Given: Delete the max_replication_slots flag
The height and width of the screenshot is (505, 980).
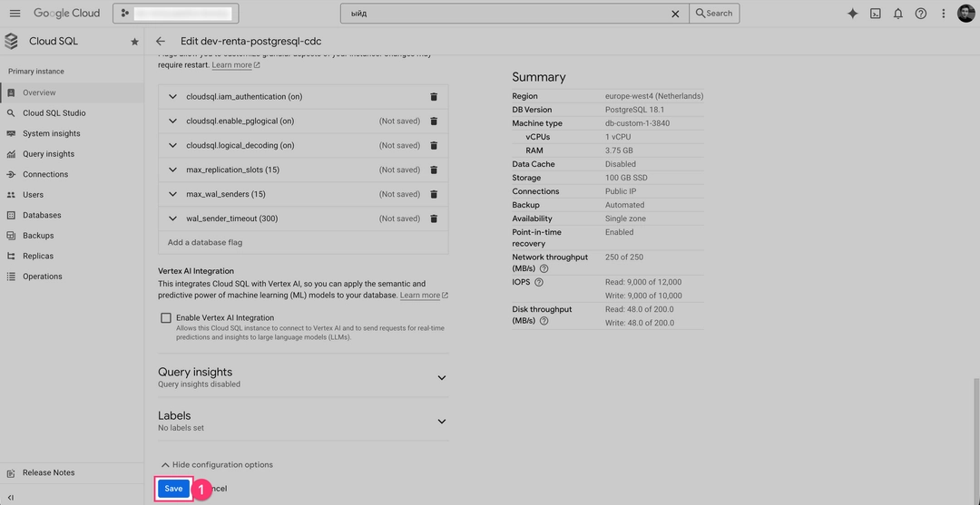Looking at the screenshot, I should coord(434,170).
